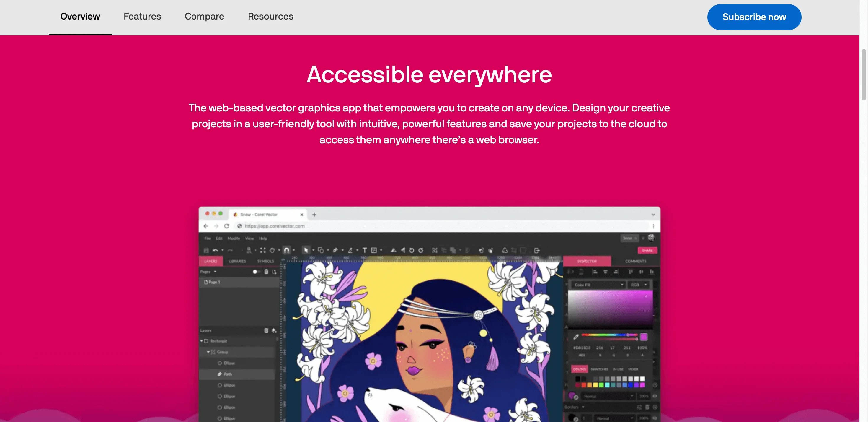The height and width of the screenshot is (422, 868).
Task: Click the snapping magnet icon
Action: coord(286,250)
